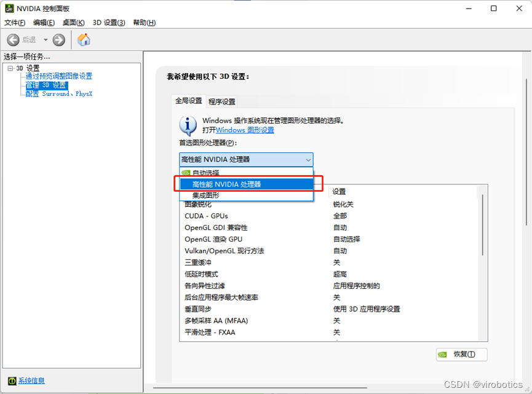Close the NVIDIA 控制面板 window
This screenshot has height=394, width=532.
pos(519,9)
